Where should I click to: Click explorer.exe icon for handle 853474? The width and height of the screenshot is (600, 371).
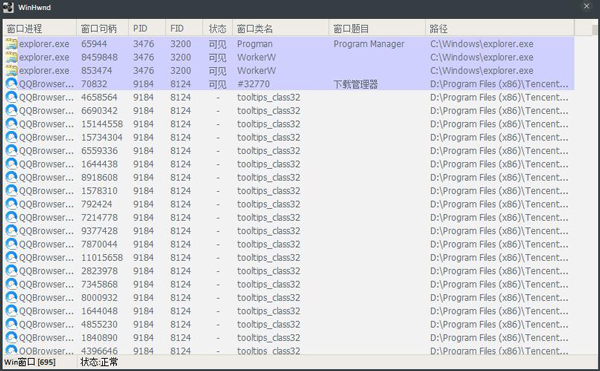(x=11, y=70)
